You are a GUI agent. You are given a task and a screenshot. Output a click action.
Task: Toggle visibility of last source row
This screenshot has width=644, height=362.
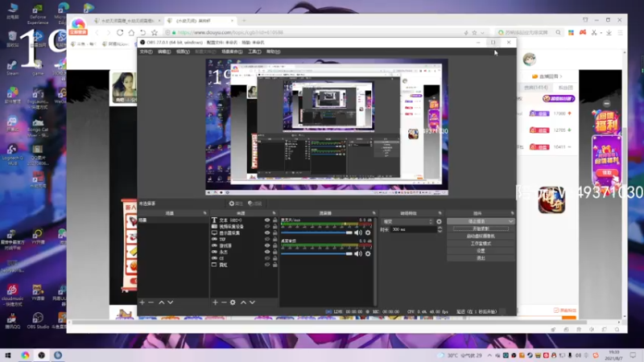pyautogui.click(x=267, y=265)
